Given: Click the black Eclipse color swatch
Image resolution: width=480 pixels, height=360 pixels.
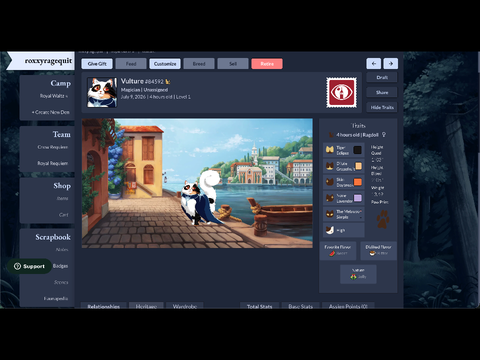Looking at the screenshot, I should point(357,150).
